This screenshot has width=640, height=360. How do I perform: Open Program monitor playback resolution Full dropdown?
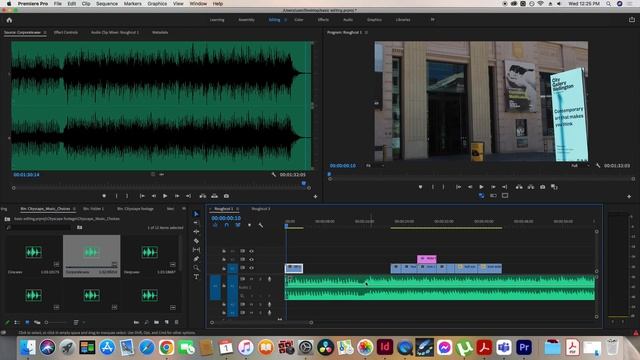580,166
